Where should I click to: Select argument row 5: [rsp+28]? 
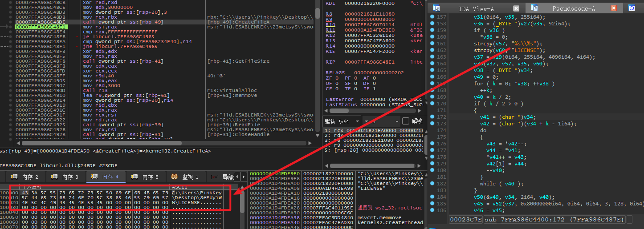click(x=372, y=150)
